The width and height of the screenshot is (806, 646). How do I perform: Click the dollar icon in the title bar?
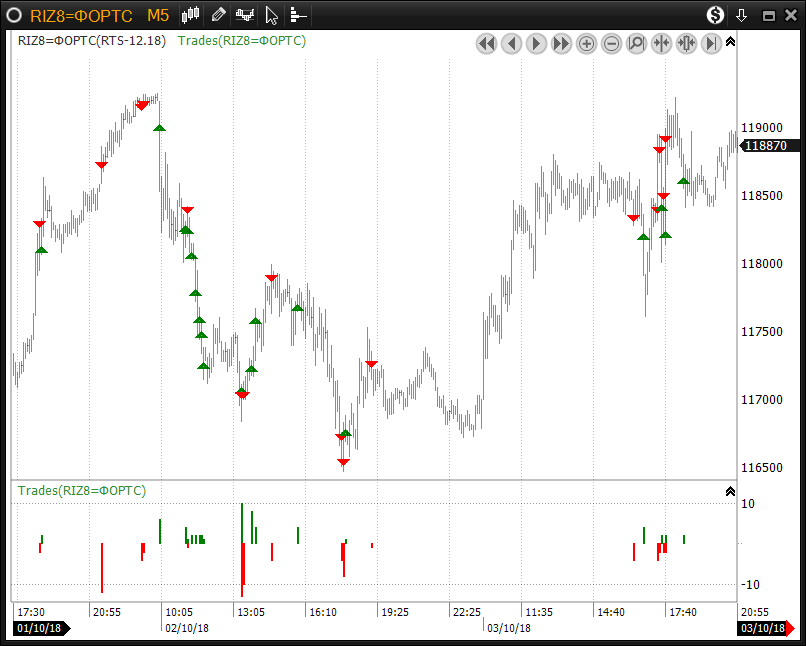point(714,15)
